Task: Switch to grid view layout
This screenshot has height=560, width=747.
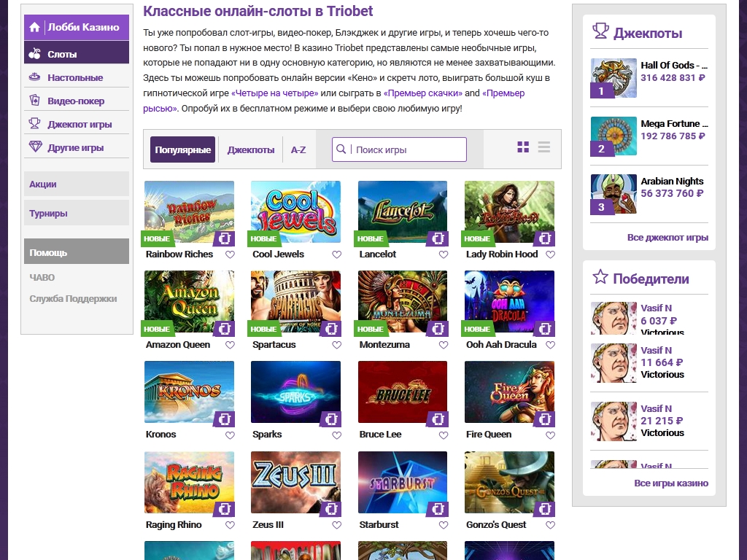Action: coord(523,148)
